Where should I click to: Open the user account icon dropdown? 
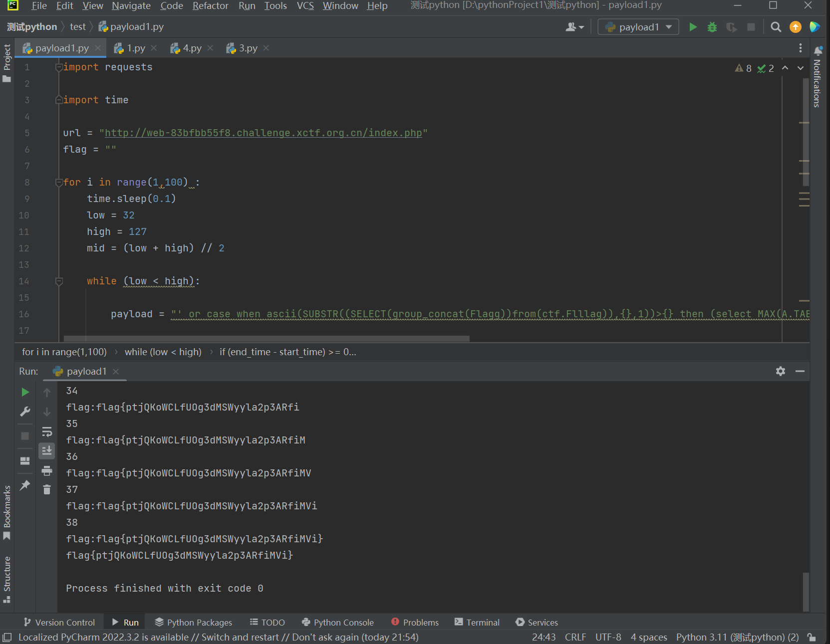click(574, 27)
